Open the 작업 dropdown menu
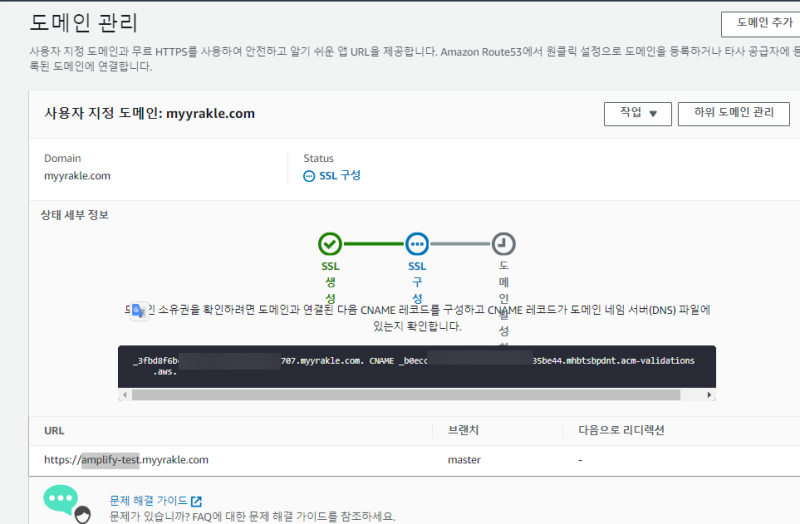This screenshot has height=524, width=800. (x=637, y=113)
